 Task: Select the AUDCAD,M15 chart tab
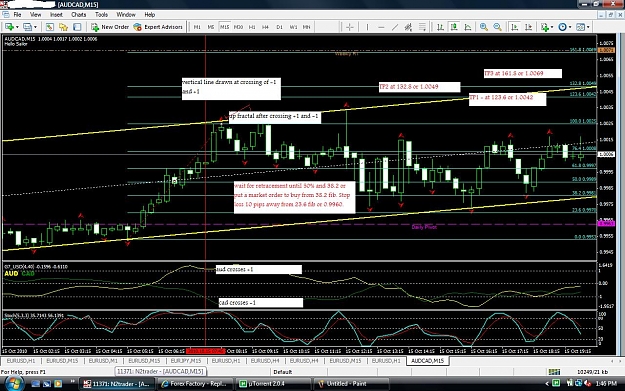tap(427, 361)
